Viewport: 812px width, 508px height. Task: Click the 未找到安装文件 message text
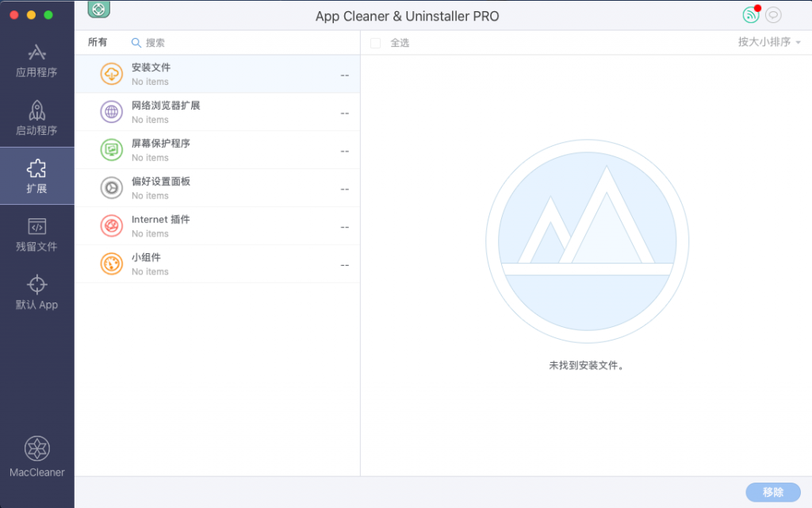(587, 365)
